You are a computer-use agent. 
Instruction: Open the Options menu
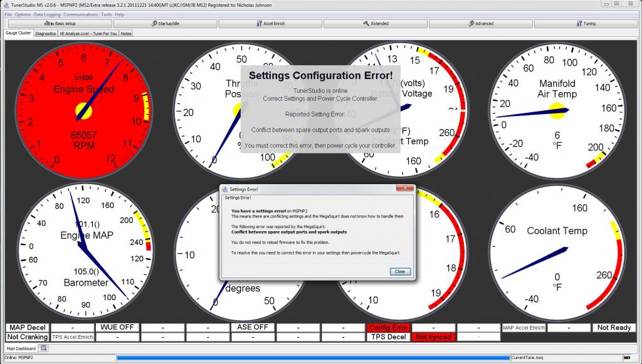23,14
